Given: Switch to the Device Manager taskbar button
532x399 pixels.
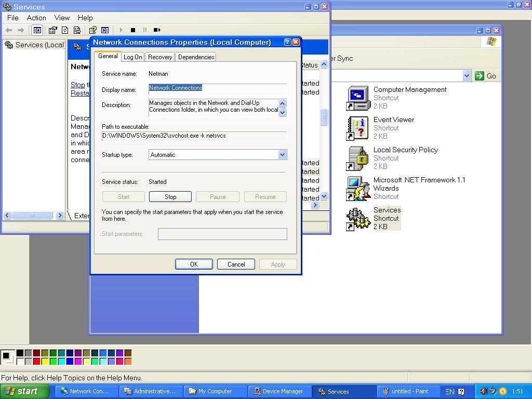Looking at the screenshot, I should [280, 391].
